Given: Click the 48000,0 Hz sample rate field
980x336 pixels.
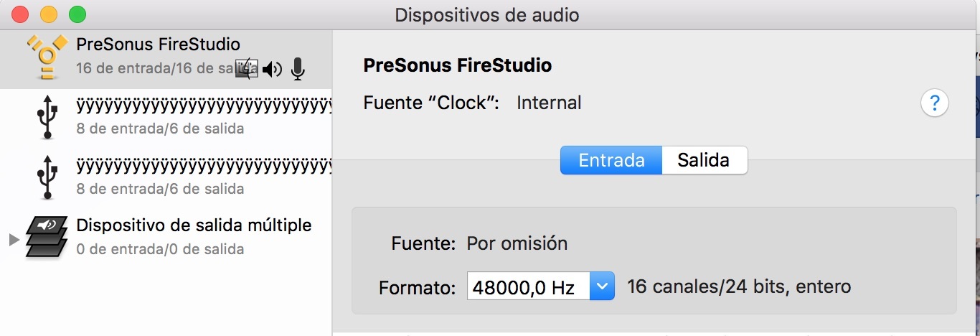Looking at the screenshot, I should [x=527, y=288].
